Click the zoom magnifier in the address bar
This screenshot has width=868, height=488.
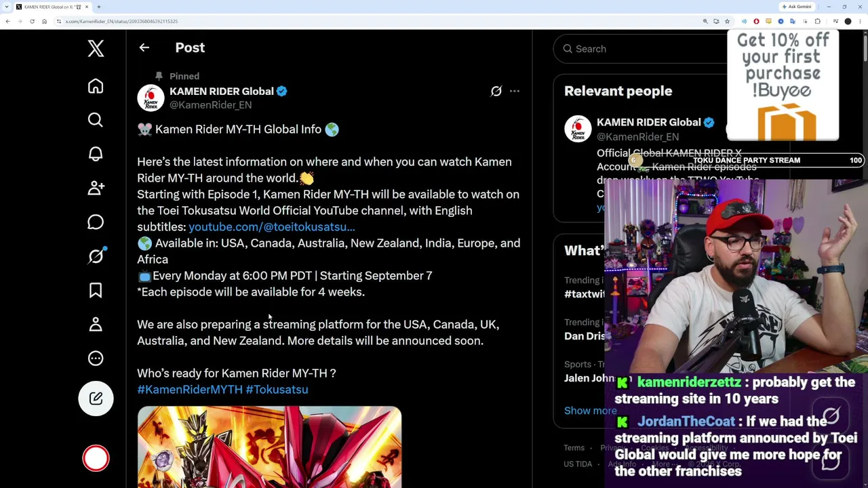[705, 22]
